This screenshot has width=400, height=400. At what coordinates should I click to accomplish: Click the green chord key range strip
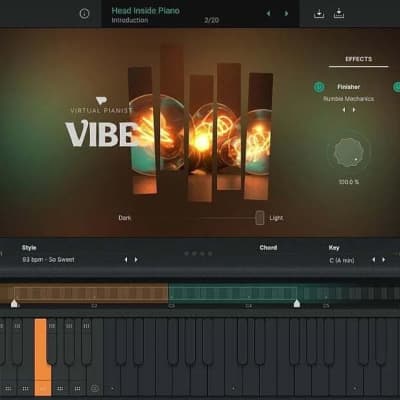pos(233,293)
